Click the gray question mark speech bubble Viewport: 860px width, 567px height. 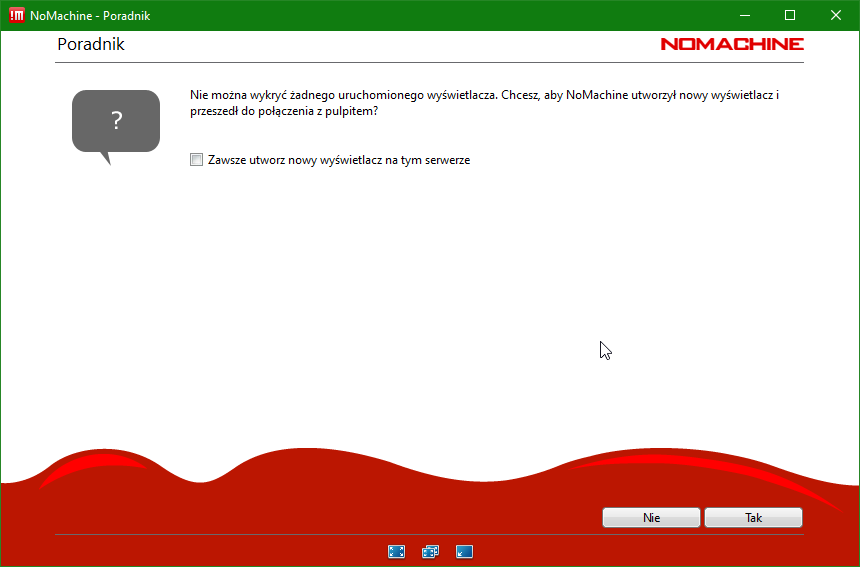tap(116, 122)
